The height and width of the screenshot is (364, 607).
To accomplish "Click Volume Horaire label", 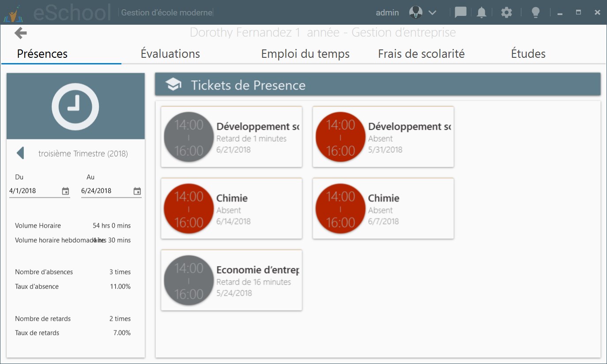I will pyautogui.click(x=38, y=225).
